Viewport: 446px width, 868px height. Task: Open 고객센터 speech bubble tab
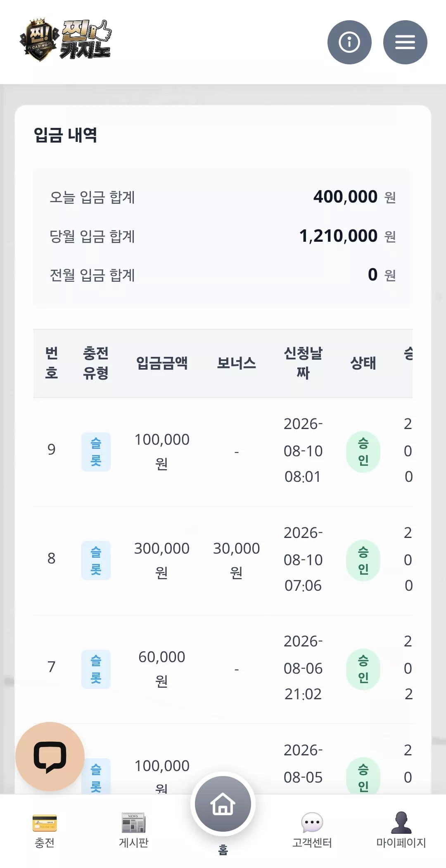312,830
